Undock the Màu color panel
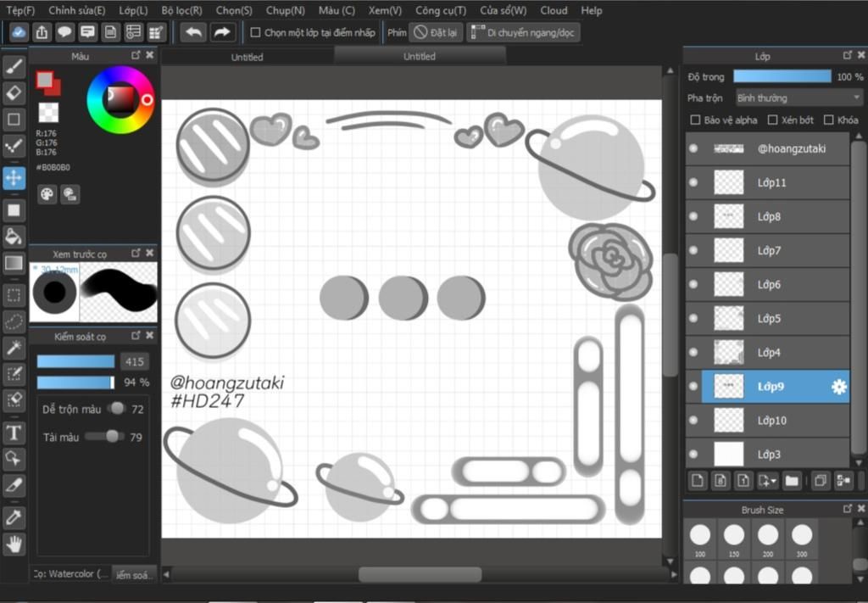This screenshot has width=868, height=603. coord(136,55)
